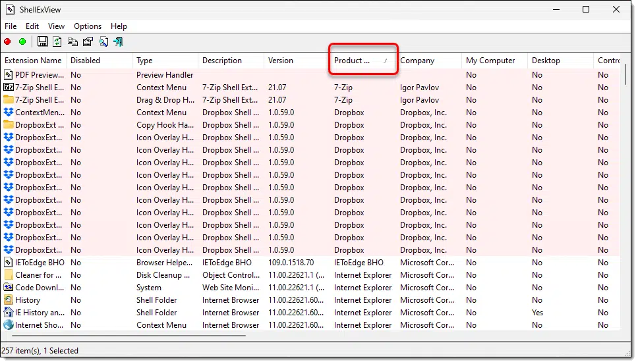Screen dimensions: 638x364
Task: Select the "PDF Preview..." extension name
Action: click(x=40, y=75)
